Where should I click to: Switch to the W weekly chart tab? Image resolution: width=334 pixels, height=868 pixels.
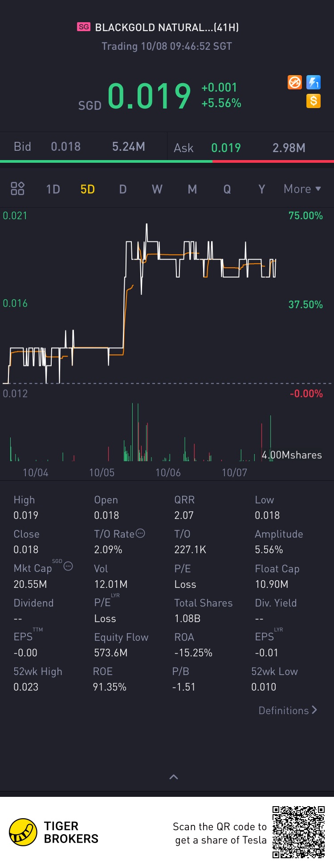pos(157,189)
